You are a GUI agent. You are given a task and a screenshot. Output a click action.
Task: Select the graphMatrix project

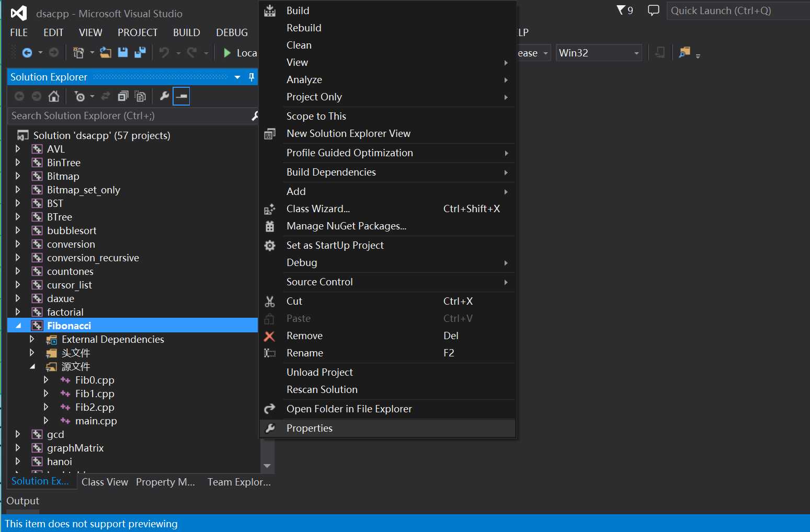(75, 448)
